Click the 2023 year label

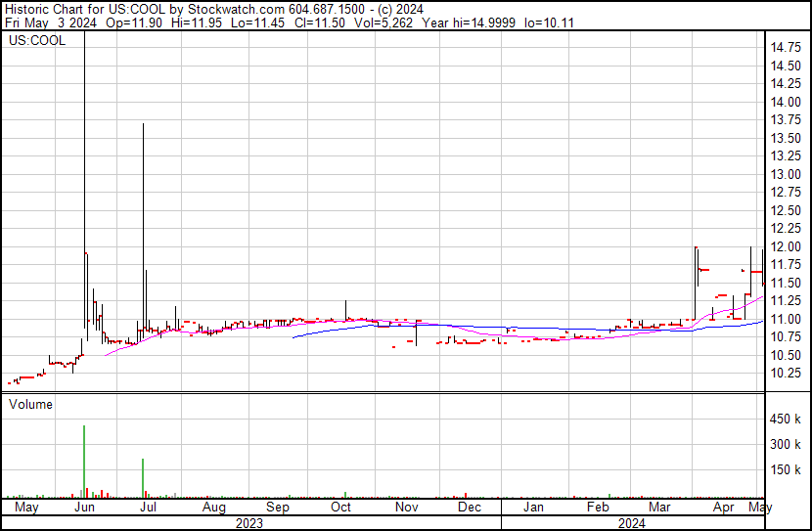pos(249,523)
